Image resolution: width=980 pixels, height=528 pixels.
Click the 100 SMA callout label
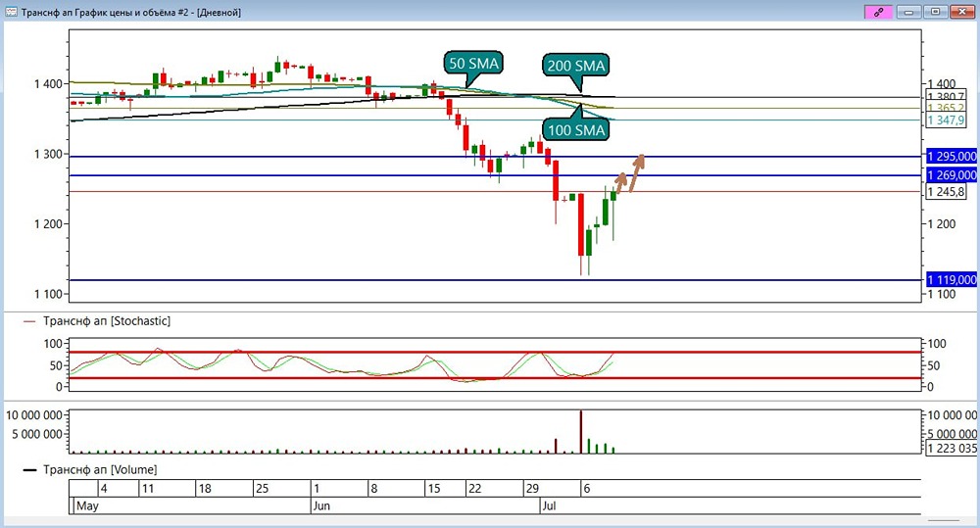click(575, 130)
